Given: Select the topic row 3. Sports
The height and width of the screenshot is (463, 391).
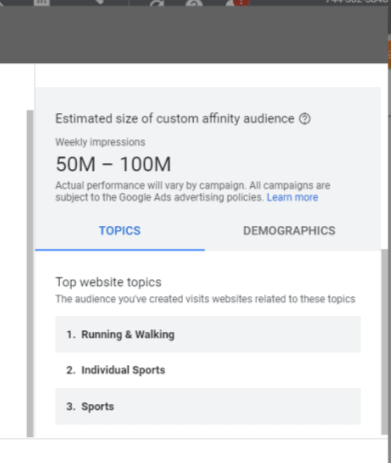Looking at the screenshot, I should [208, 406].
